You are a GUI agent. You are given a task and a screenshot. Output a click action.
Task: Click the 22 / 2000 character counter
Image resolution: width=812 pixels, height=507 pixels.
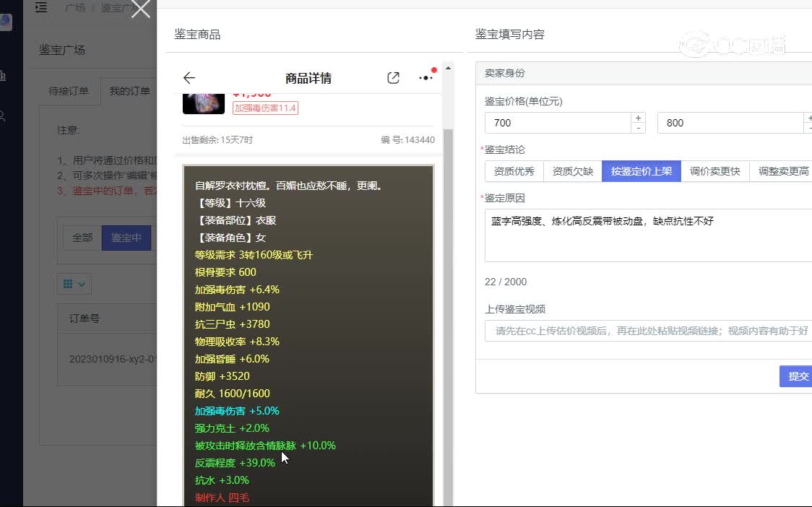[506, 282]
